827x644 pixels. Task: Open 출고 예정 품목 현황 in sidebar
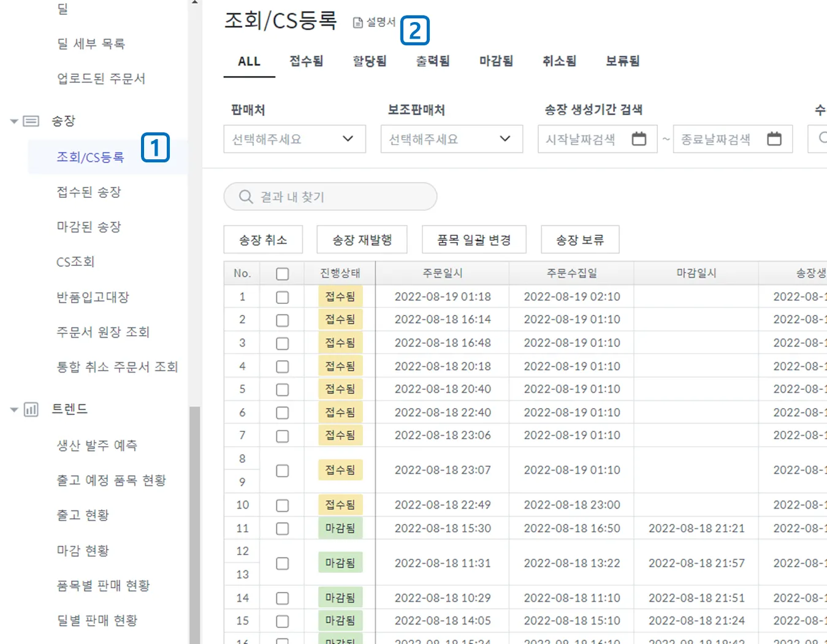tap(112, 480)
